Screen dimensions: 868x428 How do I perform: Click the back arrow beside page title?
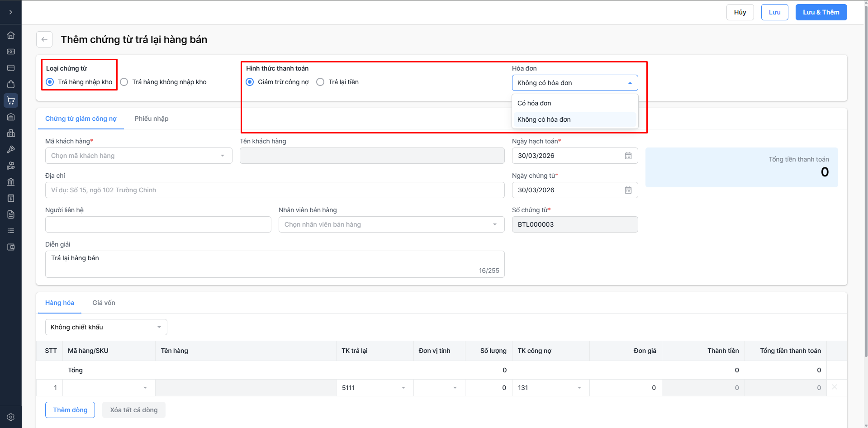click(44, 39)
